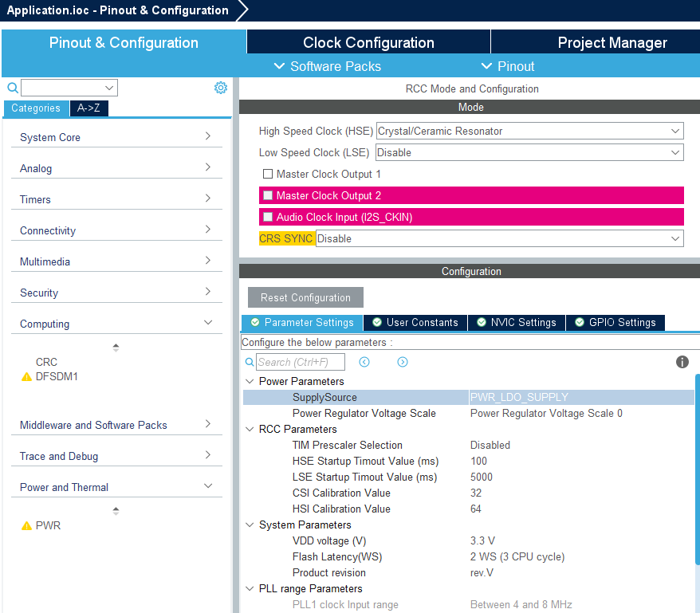Select the SupplySource value PWR_LDO_SUPPLY
700x613 pixels.
[x=519, y=397]
